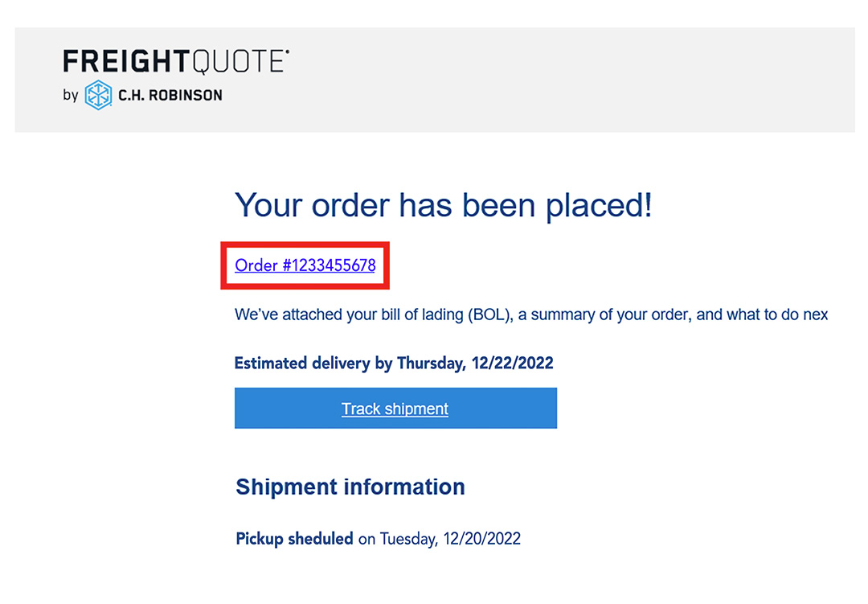Click the bold "Pickup sheduled" label

tap(294, 538)
